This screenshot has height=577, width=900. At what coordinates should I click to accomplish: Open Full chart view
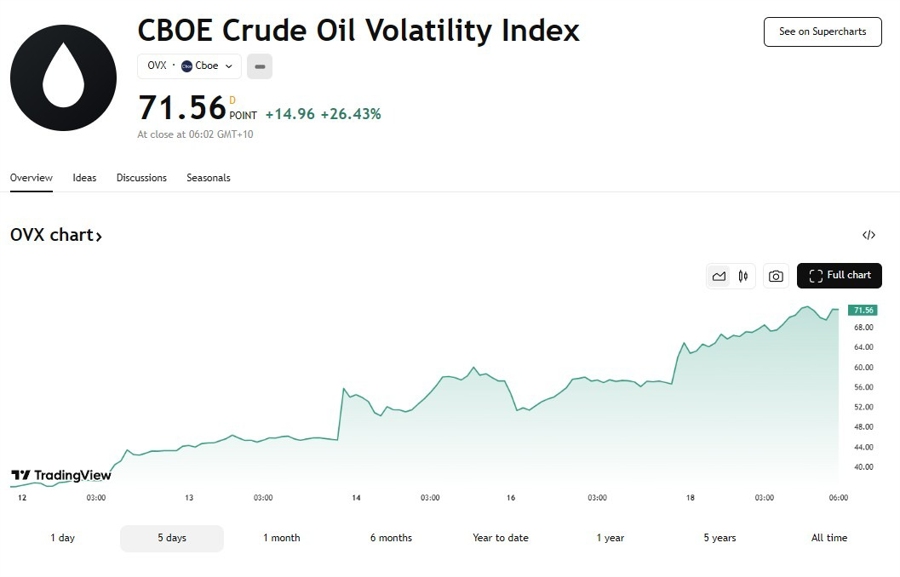(x=839, y=275)
